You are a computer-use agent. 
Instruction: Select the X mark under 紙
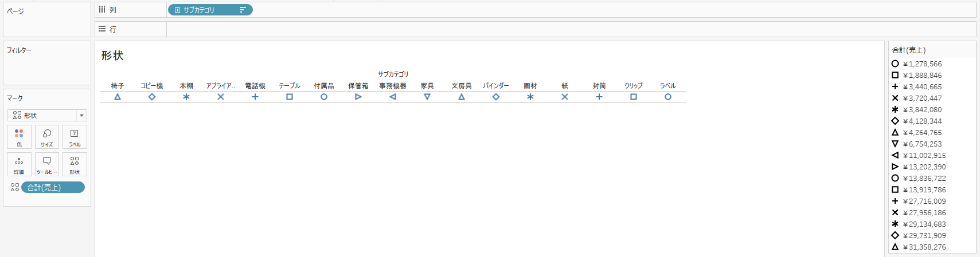pyautogui.click(x=565, y=97)
